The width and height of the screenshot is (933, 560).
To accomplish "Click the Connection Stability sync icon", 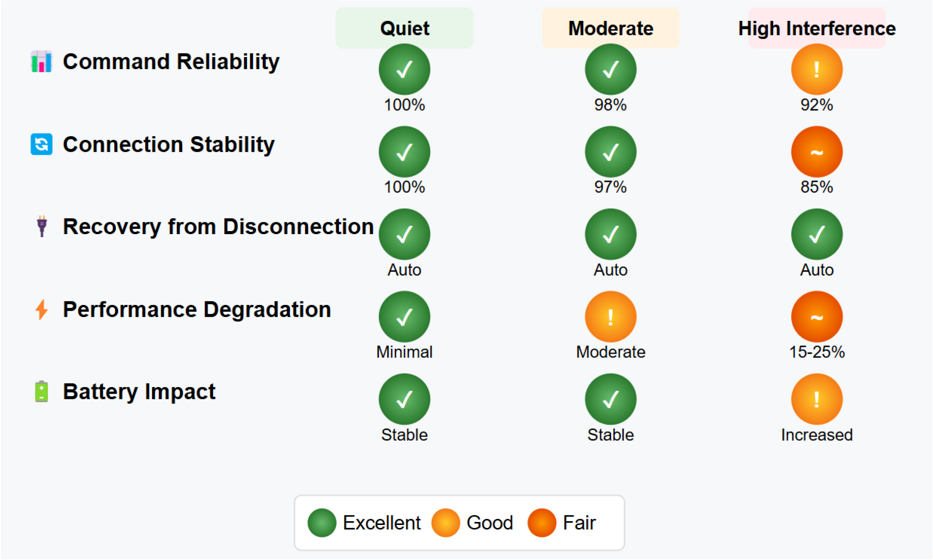I will 41,144.
